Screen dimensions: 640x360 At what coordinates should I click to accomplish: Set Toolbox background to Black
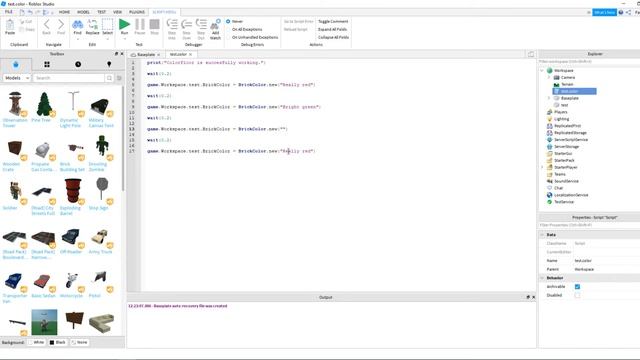point(58,342)
